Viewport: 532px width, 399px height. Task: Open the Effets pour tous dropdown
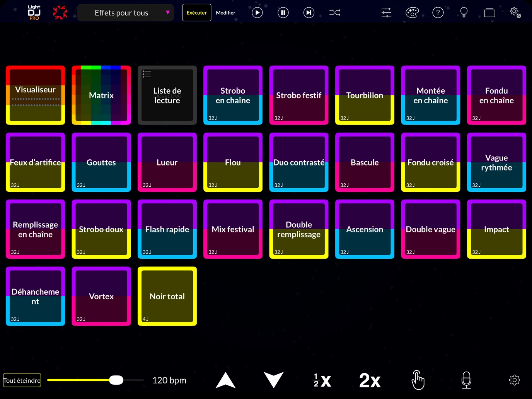tap(126, 13)
